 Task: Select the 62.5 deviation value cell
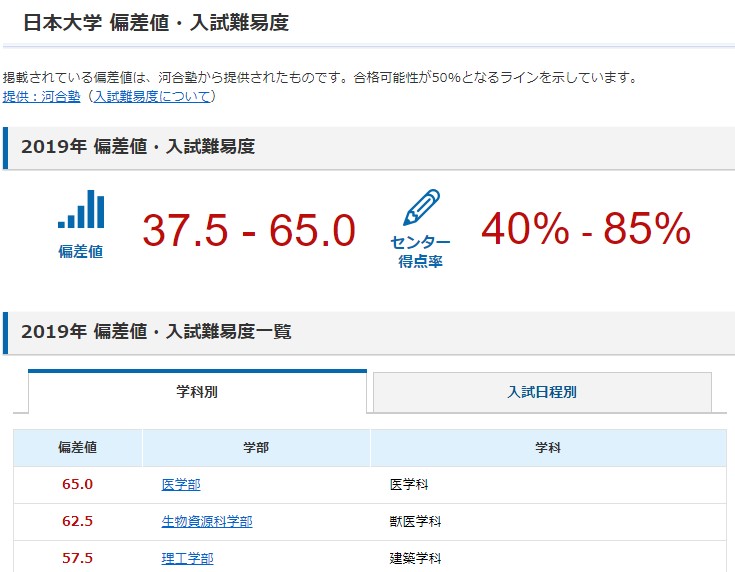[78, 521]
